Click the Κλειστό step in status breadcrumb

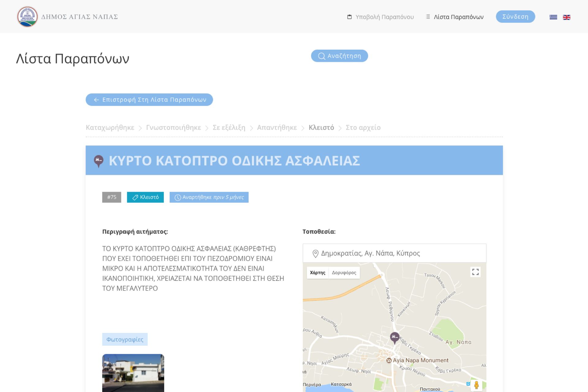click(x=321, y=127)
